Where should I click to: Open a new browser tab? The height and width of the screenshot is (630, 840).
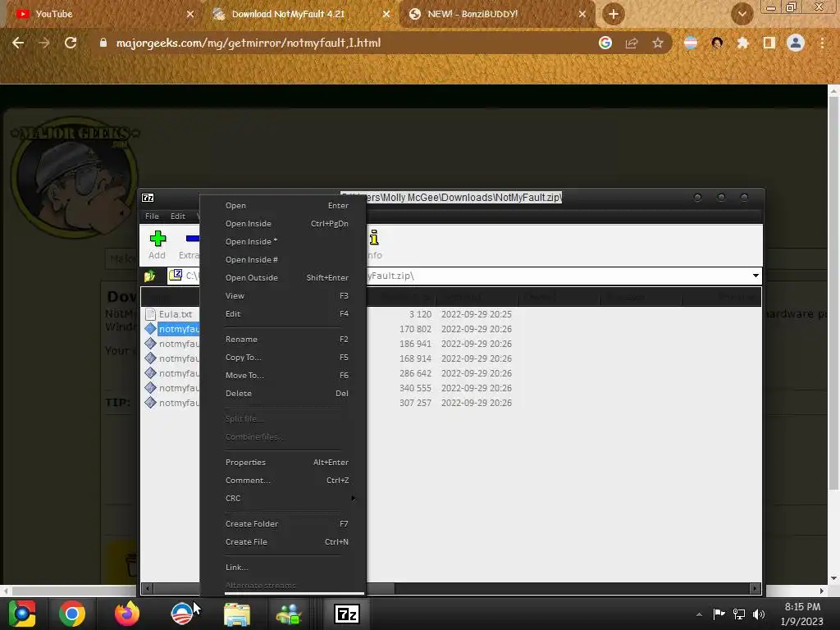coord(614,14)
